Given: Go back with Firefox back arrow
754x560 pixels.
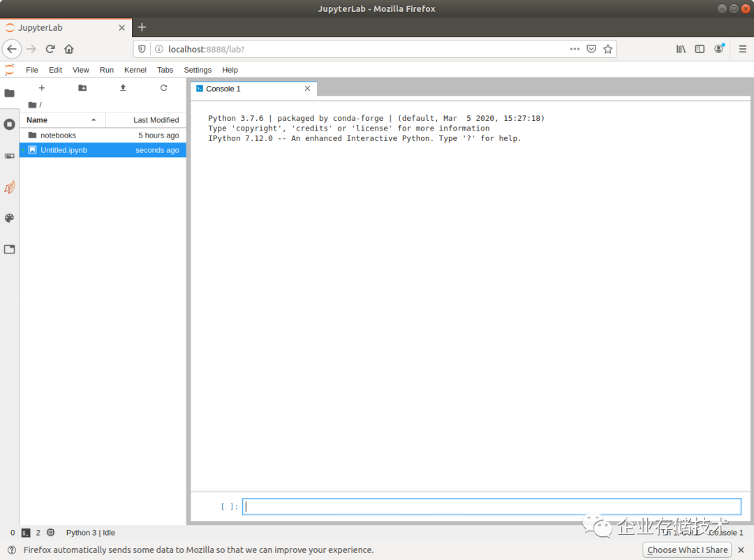Looking at the screenshot, I should (12, 49).
